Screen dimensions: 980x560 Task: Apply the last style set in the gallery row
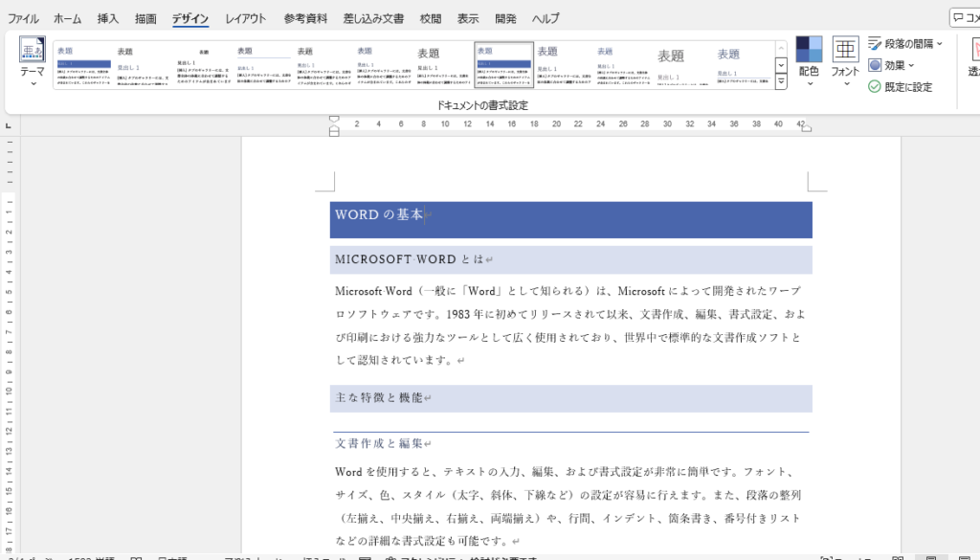744,65
